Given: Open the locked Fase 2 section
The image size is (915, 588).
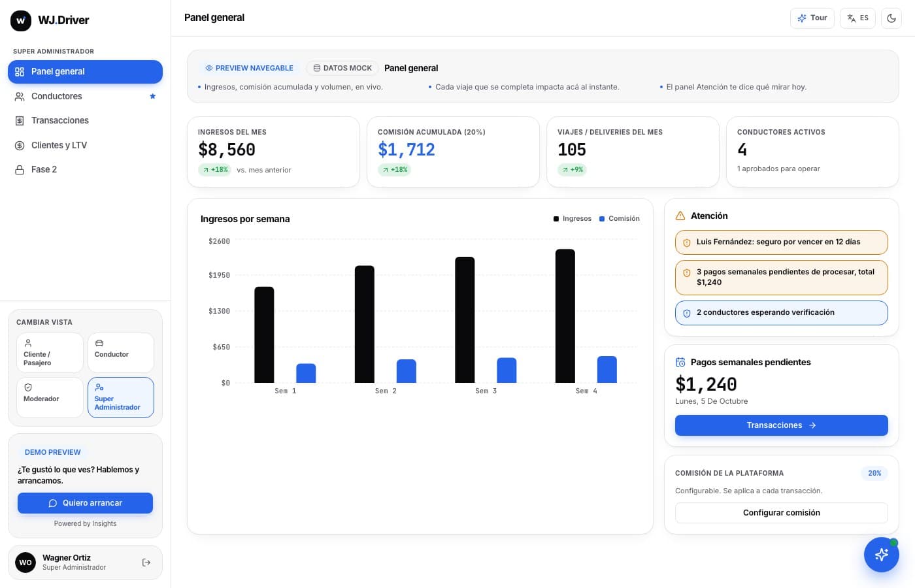Looking at the screenshot, I should pos(85,170).
